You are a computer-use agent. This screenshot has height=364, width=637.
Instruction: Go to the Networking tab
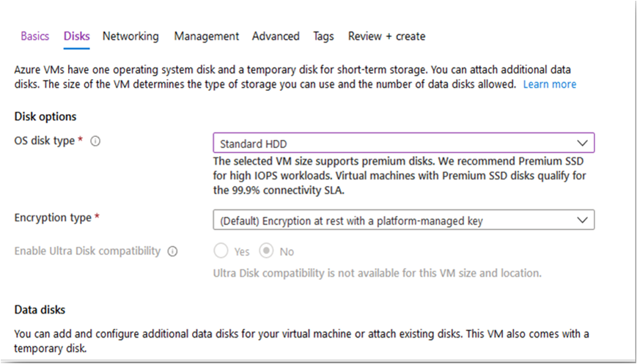[130, 37]
